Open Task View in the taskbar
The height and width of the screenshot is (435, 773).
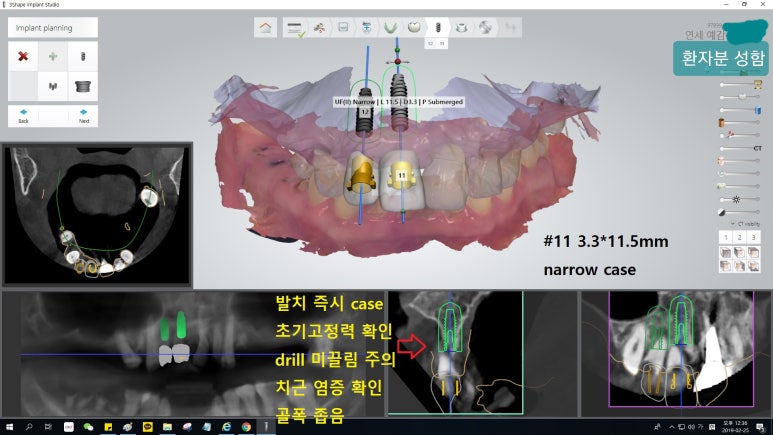(x=48, y=427)
